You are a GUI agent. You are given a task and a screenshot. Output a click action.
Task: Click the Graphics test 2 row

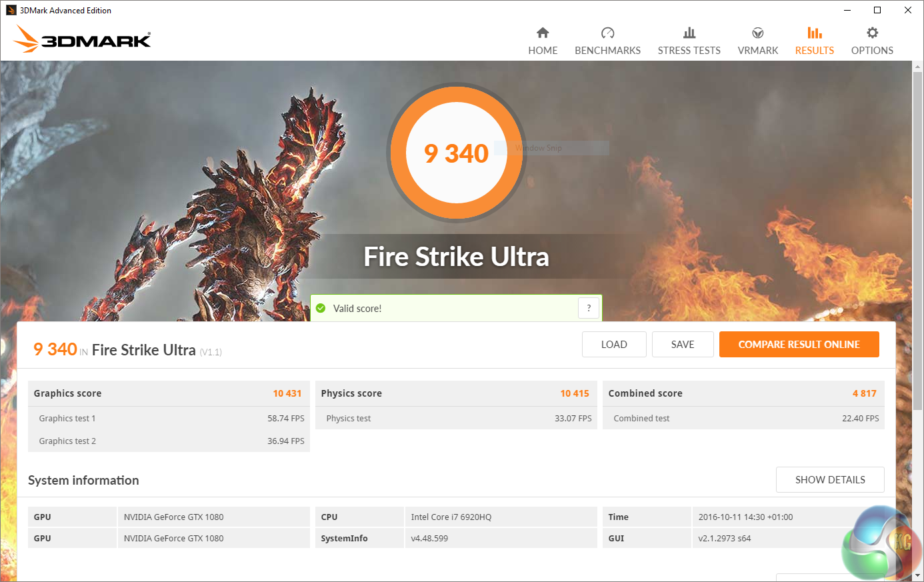coord(169,441)
